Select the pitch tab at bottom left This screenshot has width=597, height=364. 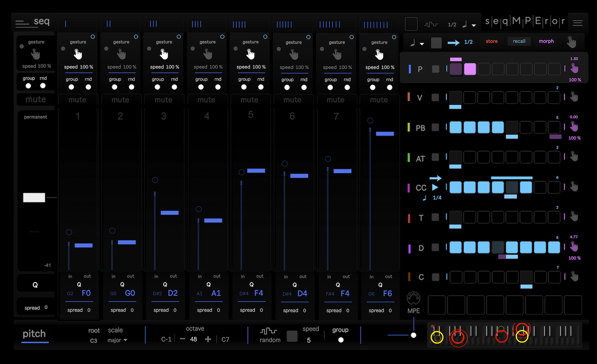(34, 334)
